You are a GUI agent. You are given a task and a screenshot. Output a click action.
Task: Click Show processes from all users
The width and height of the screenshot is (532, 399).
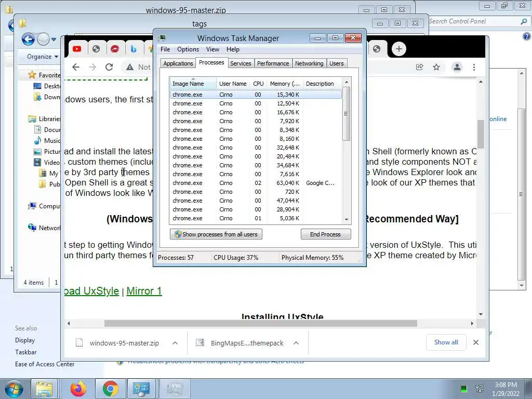point(216,234)
